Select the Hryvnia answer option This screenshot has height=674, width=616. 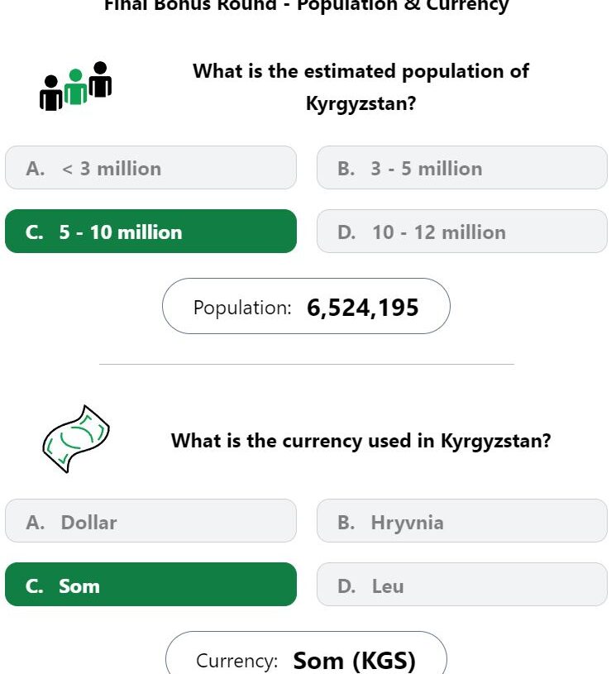click(x=461, y=521)
